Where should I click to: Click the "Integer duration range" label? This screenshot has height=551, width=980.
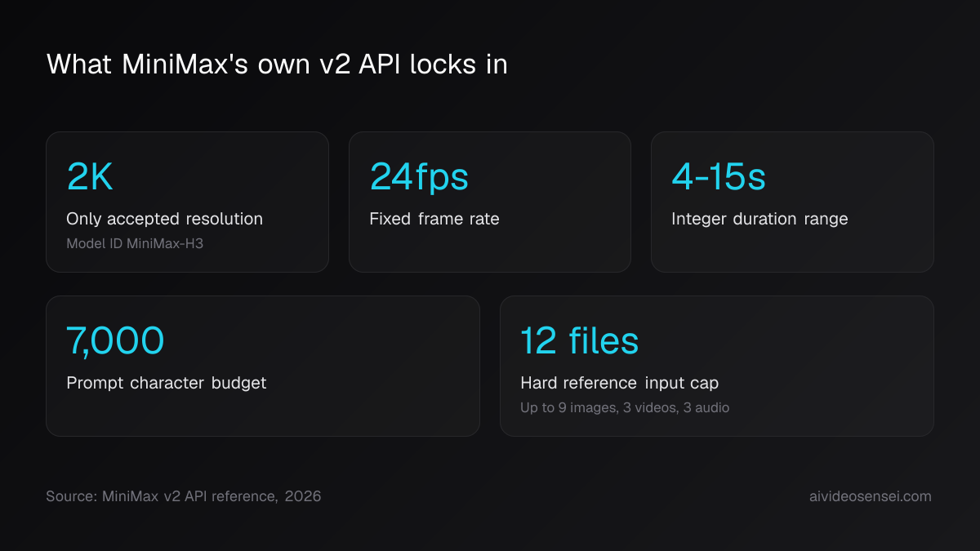tap(759, 219)
